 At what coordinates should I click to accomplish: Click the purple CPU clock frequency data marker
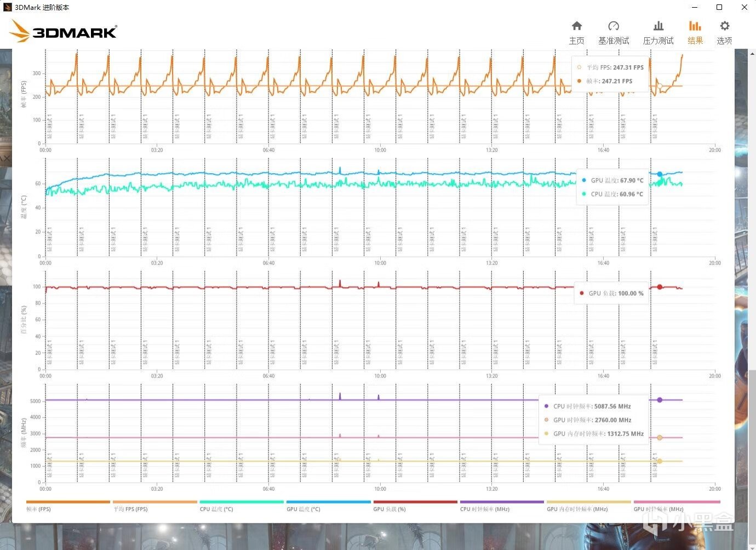pyautogui.click(x=660, y=400)
